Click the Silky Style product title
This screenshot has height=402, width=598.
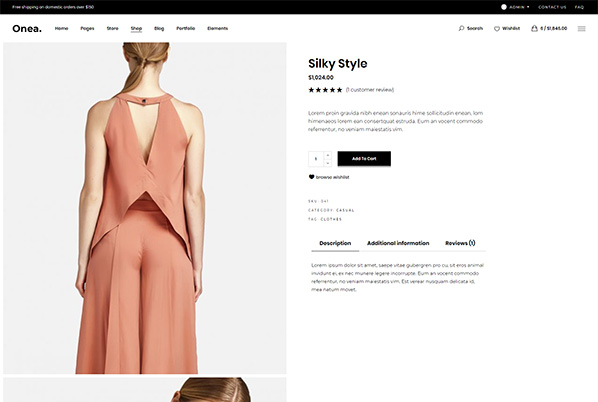coord(338,64)
